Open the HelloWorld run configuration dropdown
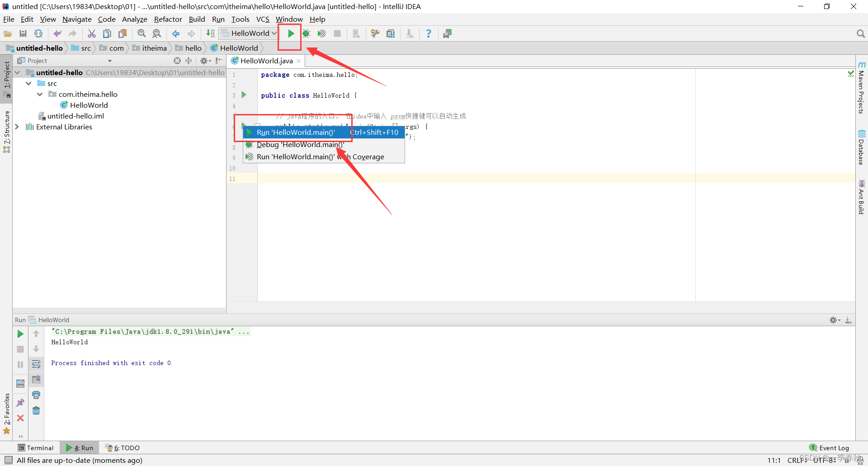The width and height of the screenshot is (868, 466). tap(248, 33)
